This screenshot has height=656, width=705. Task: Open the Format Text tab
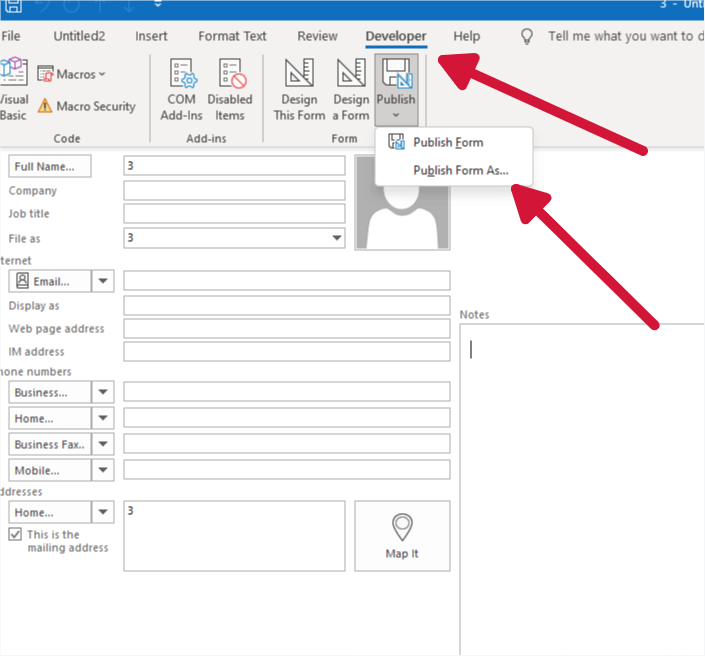232,36
